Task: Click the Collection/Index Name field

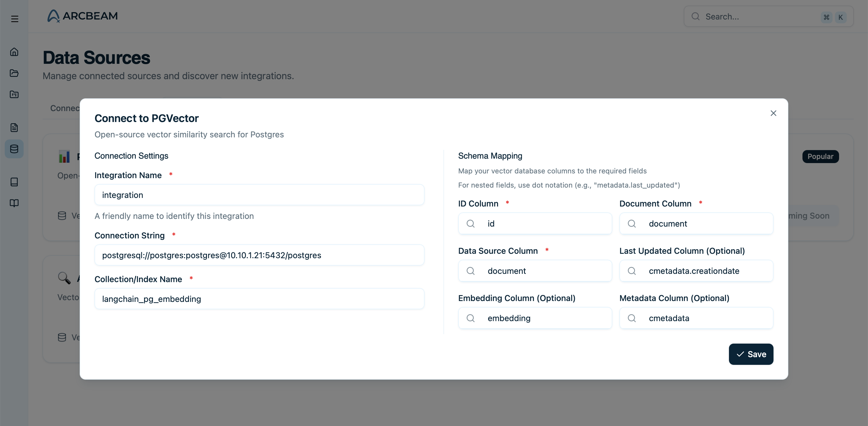Action: 259,299
